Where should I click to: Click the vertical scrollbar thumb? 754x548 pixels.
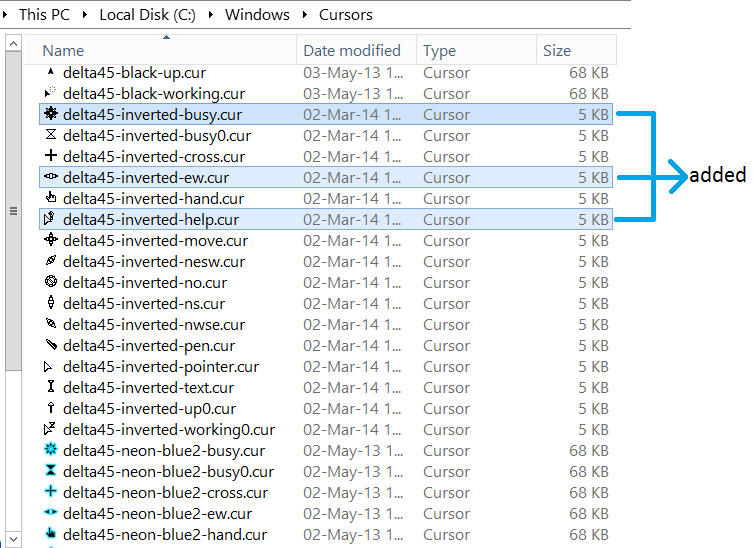click(x=13, y=211)
